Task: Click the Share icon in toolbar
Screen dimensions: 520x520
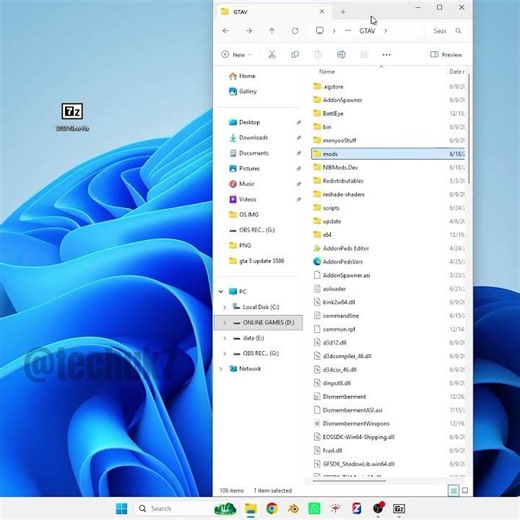Action: click(x=364, y=54)
